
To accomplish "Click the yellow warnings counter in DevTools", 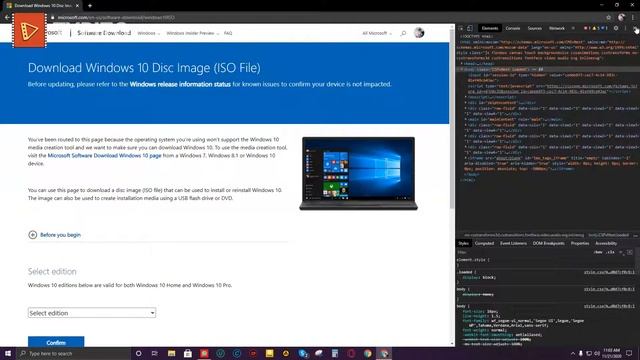I will tap(595, 28).
